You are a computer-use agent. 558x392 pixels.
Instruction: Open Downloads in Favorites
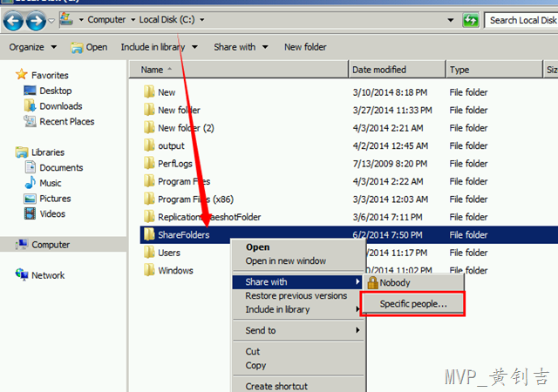tap(61, 106)
